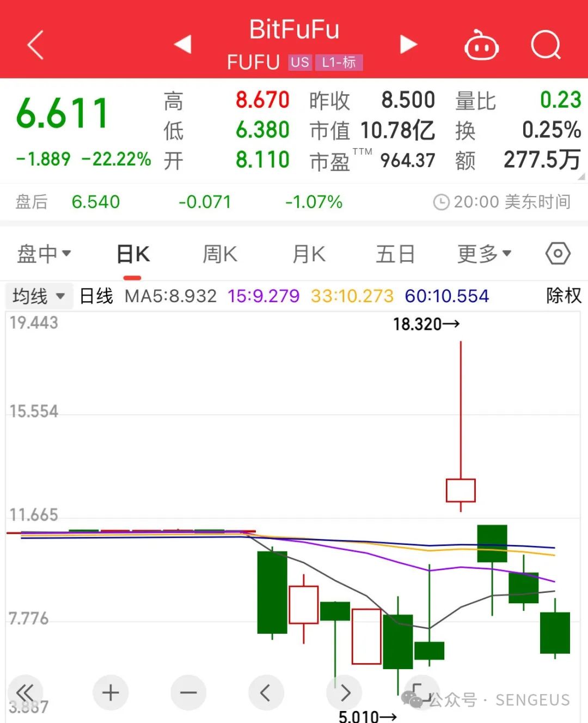Tap previous close value 8.500

point(408,100)
